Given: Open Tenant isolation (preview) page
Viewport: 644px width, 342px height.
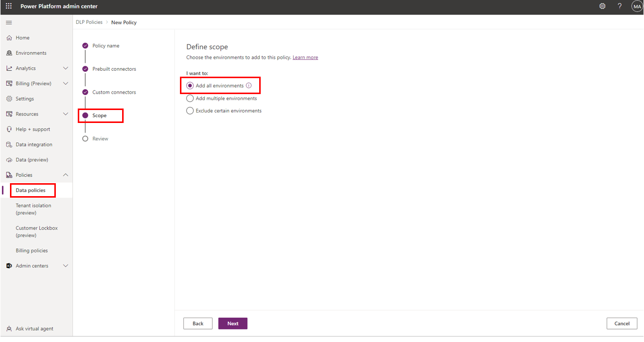Looking at the screenshot, I should pos(33,209).
